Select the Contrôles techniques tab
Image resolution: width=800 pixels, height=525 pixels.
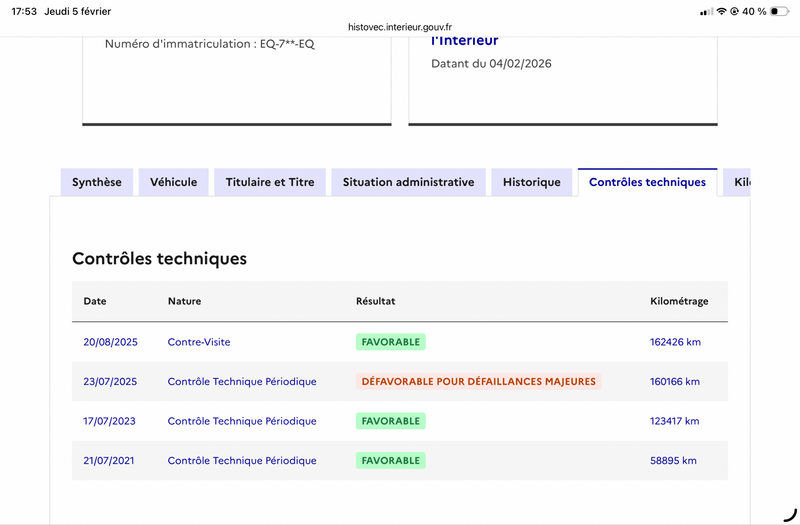click(x=647, y=182)
